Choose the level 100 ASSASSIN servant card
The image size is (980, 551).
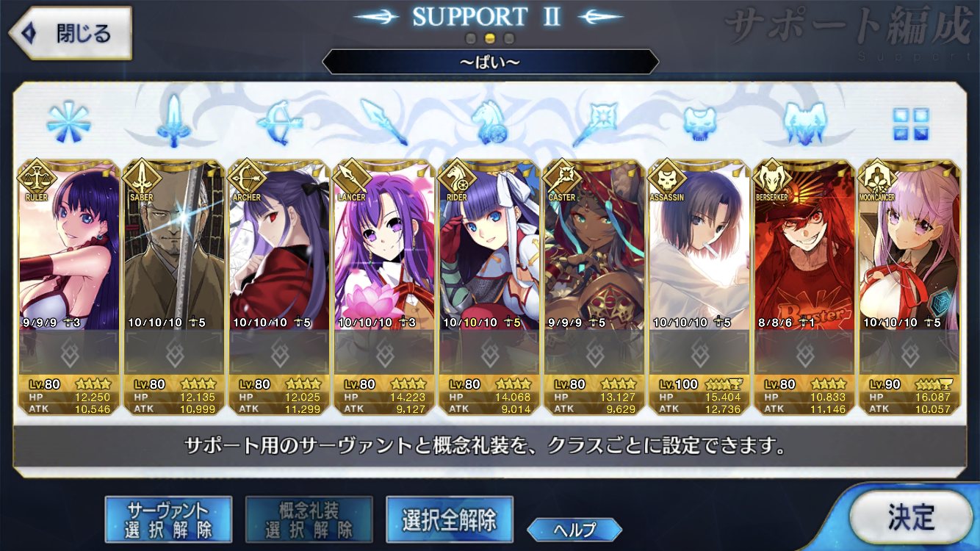tap(699, 287)
